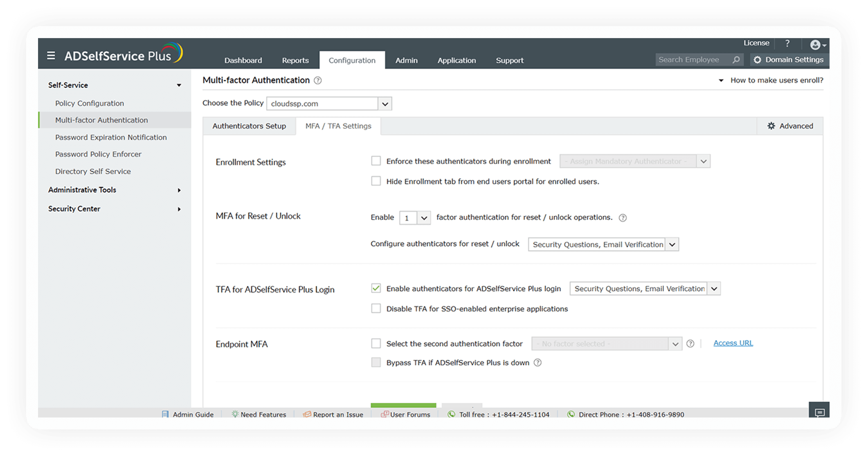Image resolution: width=868 pixels, height=456 pixels.
Task: Click the User Forums icon
Action: pos(385,414)
